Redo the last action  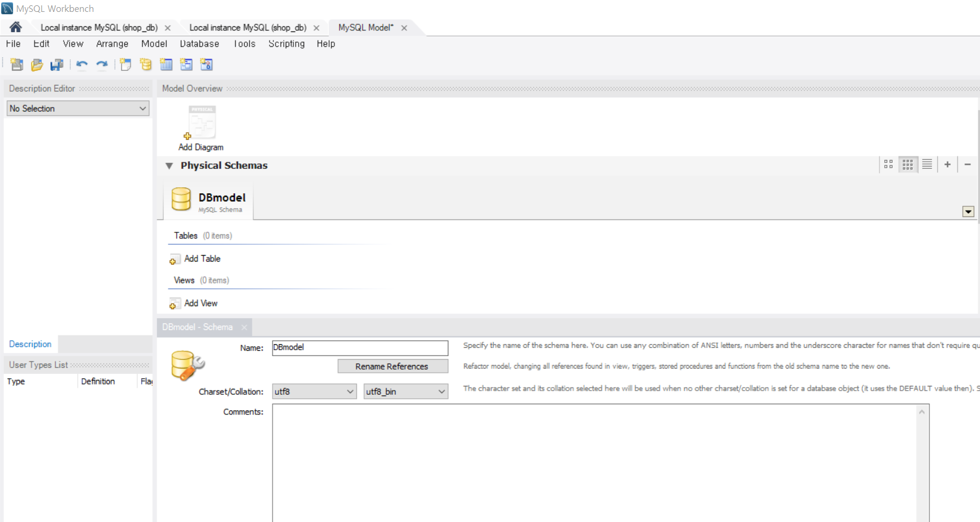102,65
